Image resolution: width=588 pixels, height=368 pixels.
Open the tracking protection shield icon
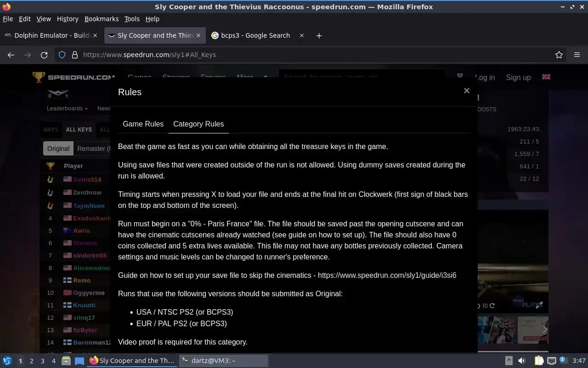pos(62,55)
